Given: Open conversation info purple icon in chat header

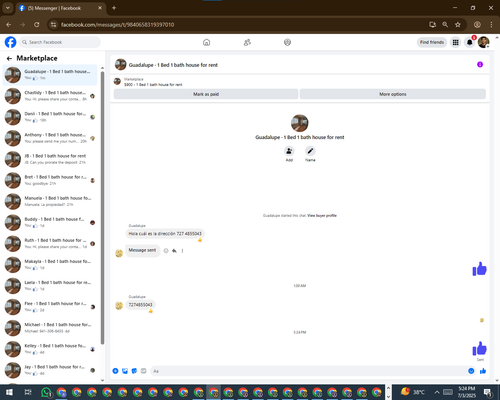Looking at the screenshot, I should pyautogui.click(x=480, y=64).
